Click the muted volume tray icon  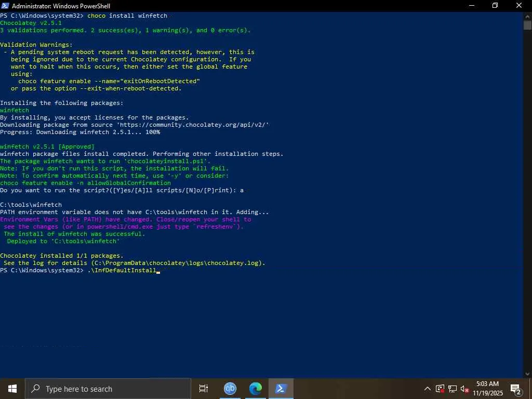(464, 389)
